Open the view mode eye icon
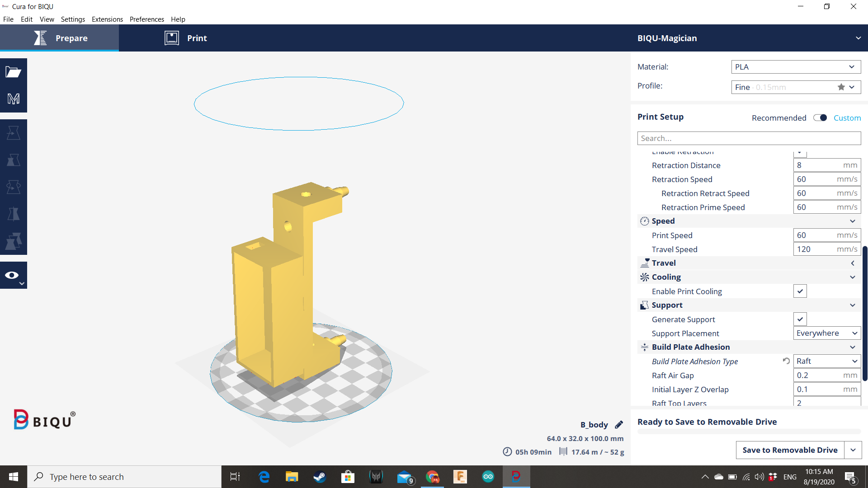Image resolution: width=868 pixels, height=488 pixels. point(12,275)
